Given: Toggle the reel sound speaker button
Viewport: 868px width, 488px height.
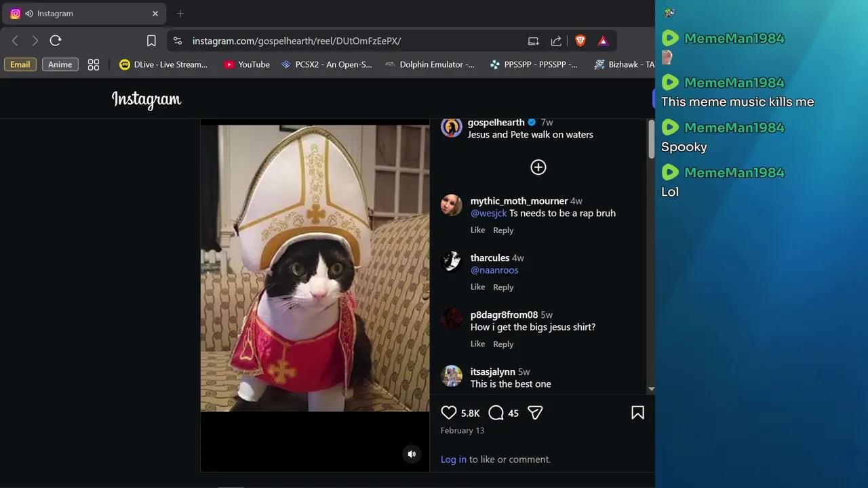Looking at the screenshot, I should (412, 454).
